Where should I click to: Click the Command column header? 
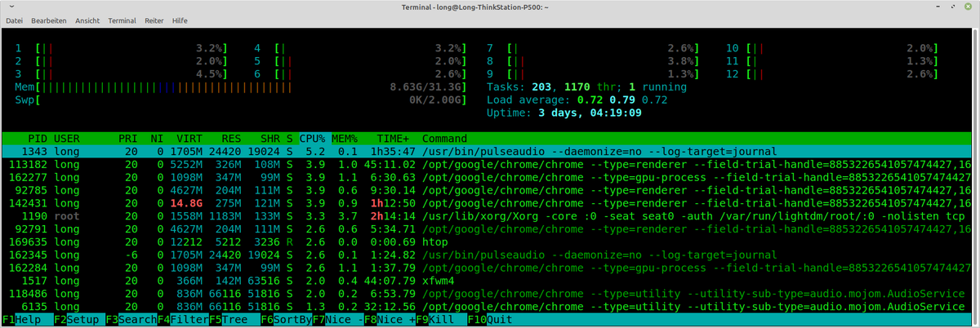click(x=444, y=139)
